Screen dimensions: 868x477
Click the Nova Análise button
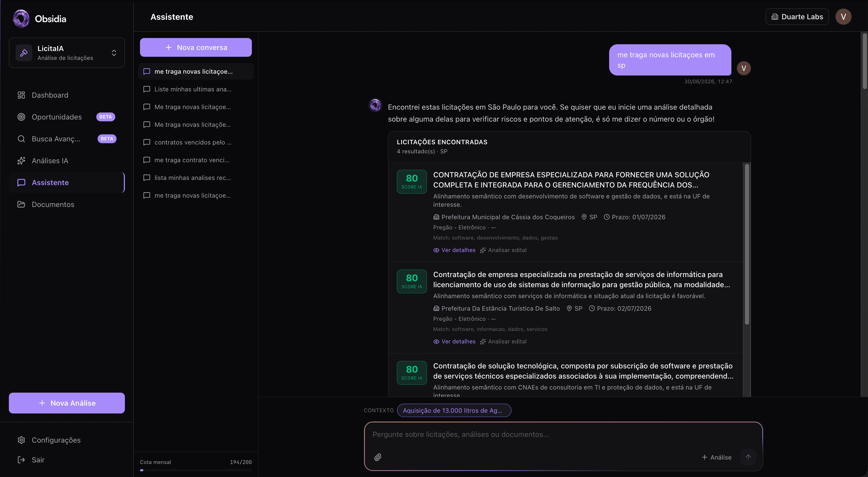[x=67, y=403]
